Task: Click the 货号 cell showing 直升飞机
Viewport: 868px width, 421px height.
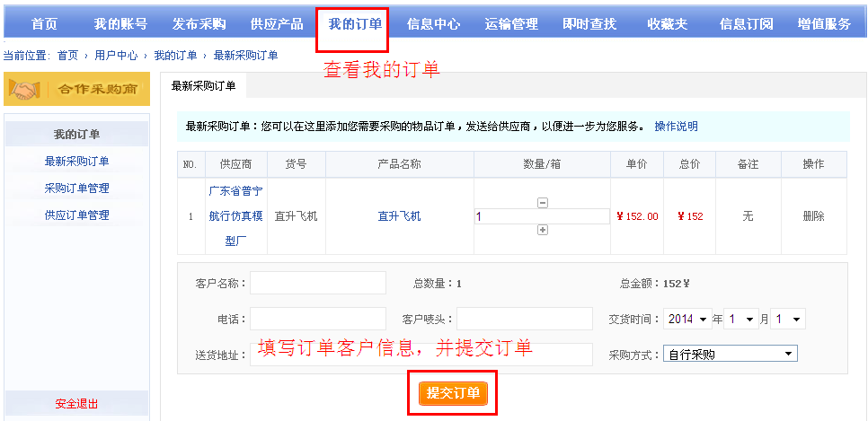Action: [297, 216]
